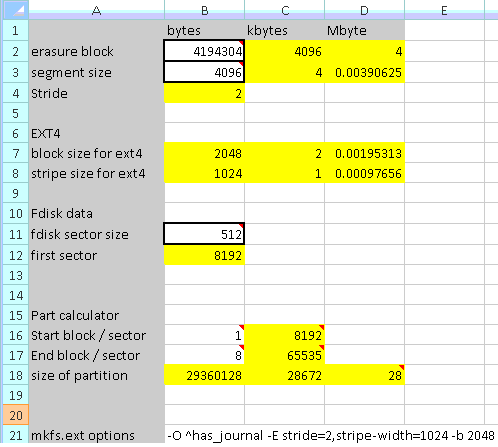The height and width of the screenshot is (447, 498).
Task: Click erasure block Mbyte value 4
Action: (364, 51)
